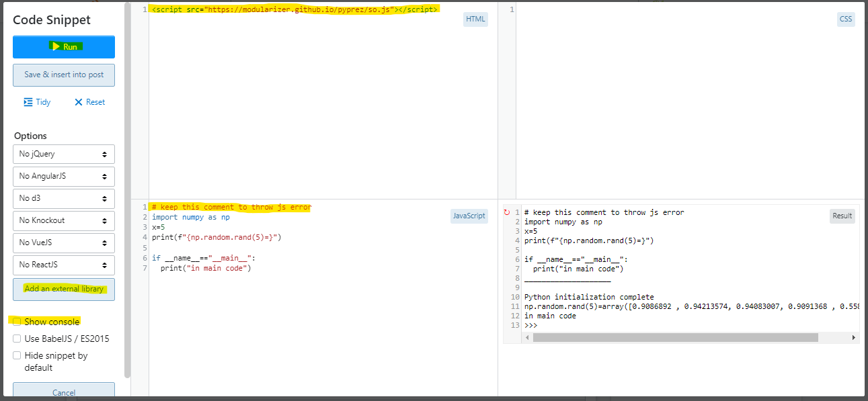This screenshot has width=868, height=401.
Task: Click the Reset snippet button
Action: (89, 102)
